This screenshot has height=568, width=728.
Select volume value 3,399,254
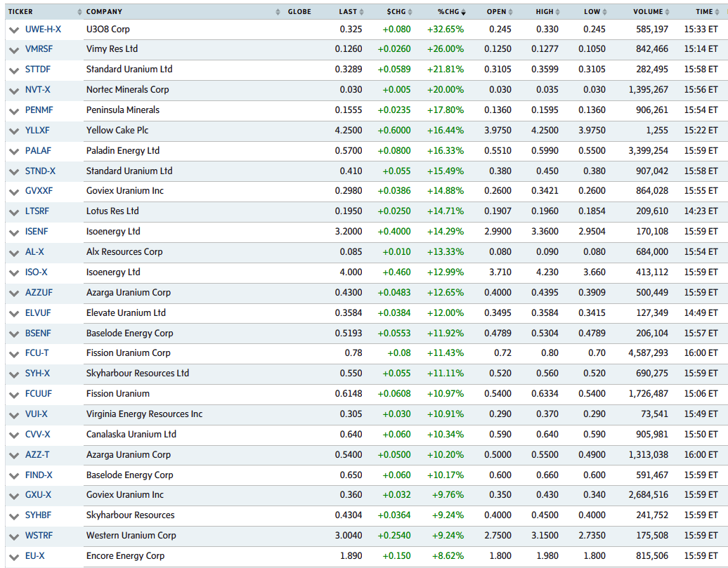tap(648, 151)
